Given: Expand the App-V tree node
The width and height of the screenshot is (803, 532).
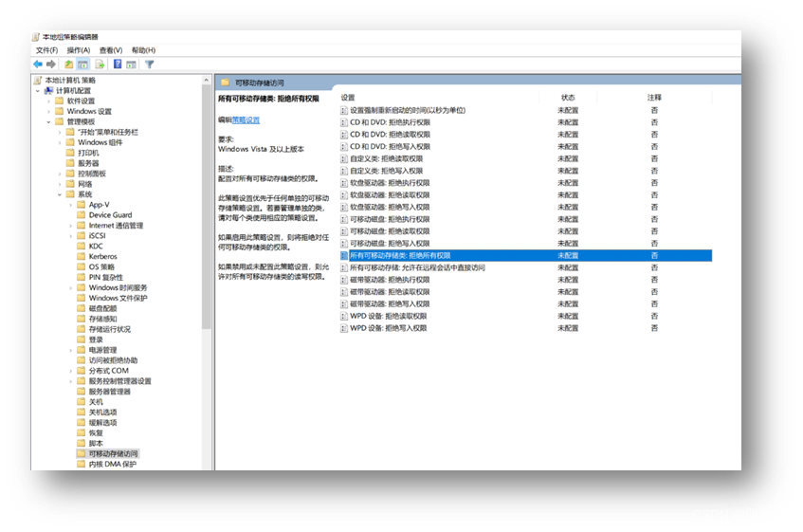Looking at the screenshot, I should (x=71, y=205).
